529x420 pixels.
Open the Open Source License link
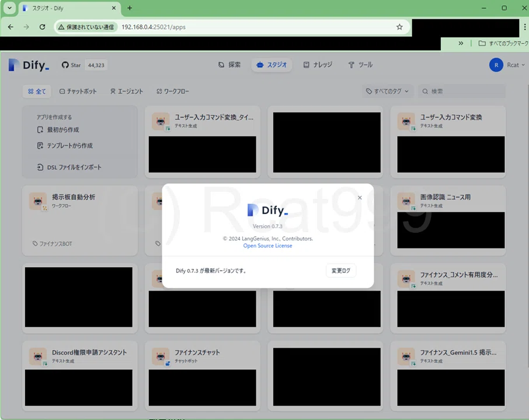coord(267,246)
